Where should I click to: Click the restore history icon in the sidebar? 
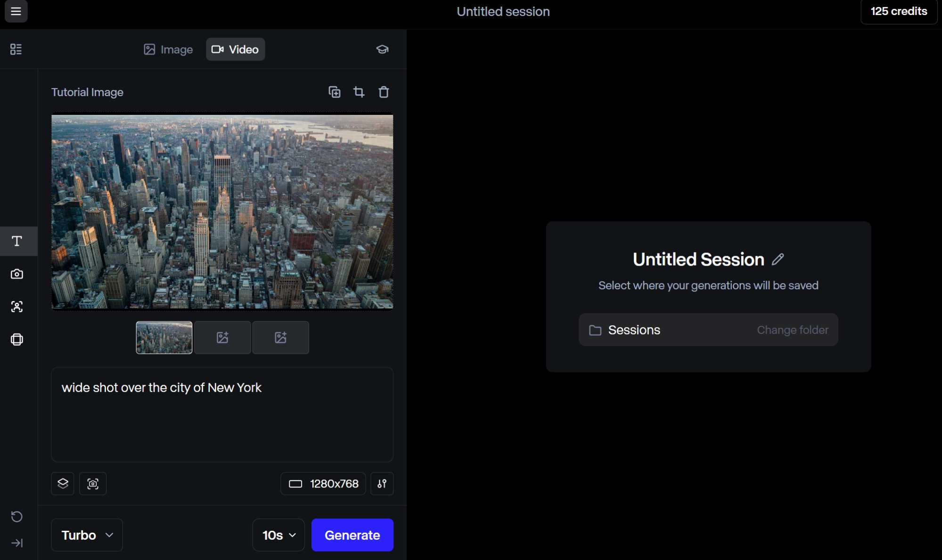[x=17, y=516]
